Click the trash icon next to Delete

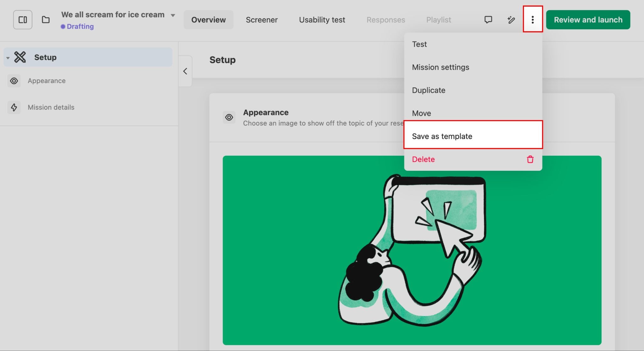pos(530,159)
